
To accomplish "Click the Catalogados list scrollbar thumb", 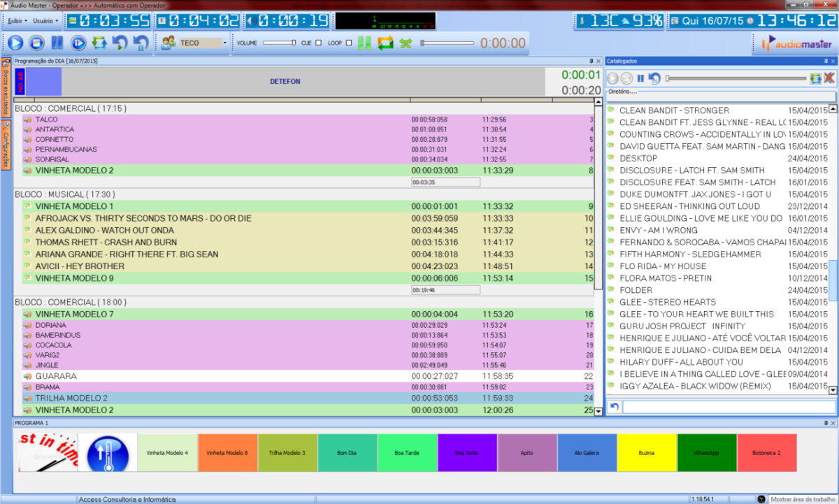I will click(832, 280).
